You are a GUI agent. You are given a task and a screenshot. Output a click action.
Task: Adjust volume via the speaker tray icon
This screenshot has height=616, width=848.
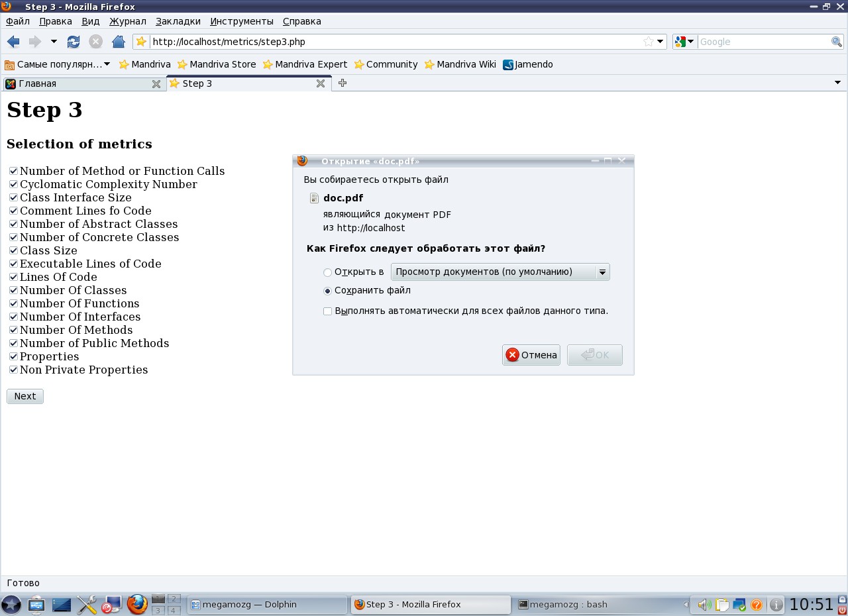704,605
